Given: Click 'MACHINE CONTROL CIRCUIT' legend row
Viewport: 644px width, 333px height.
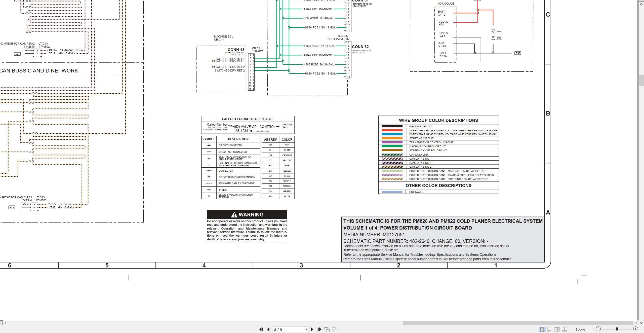Looking at the screenshot, I should [438, 146].
